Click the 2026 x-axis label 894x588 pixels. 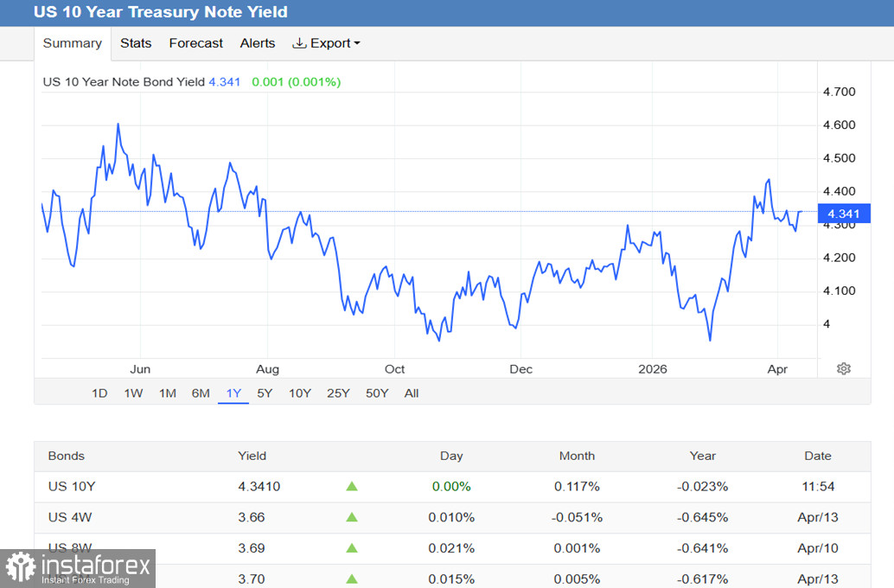652,369
